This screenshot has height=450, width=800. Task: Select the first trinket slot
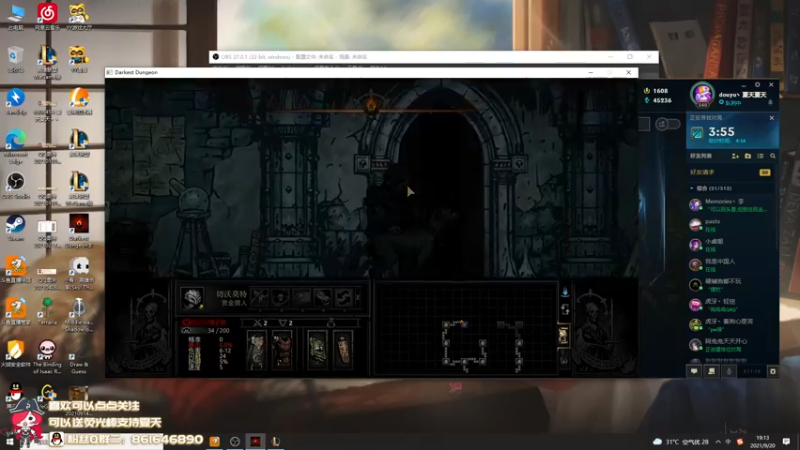click(317, 350)
